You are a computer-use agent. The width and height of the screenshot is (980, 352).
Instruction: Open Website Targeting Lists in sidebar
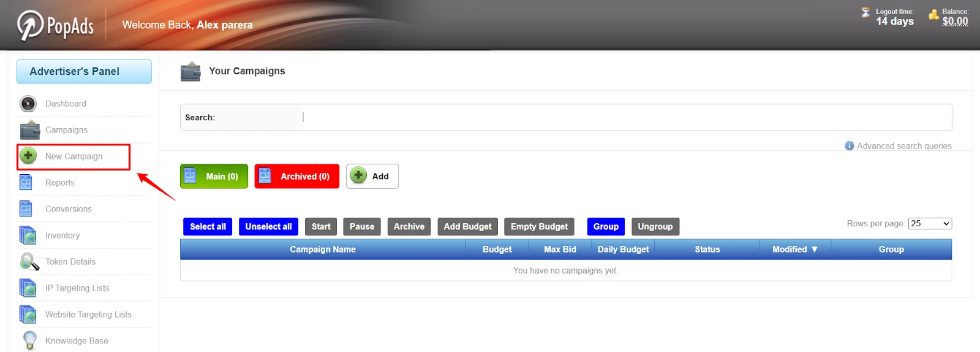(x=88, y=315)
